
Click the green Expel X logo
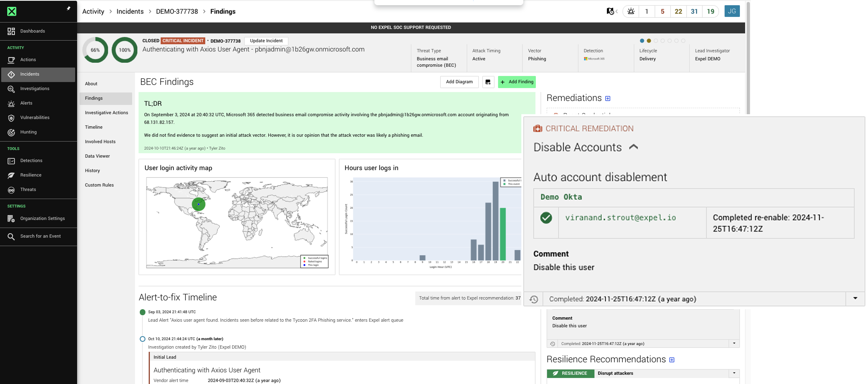[x=12, y=11]
